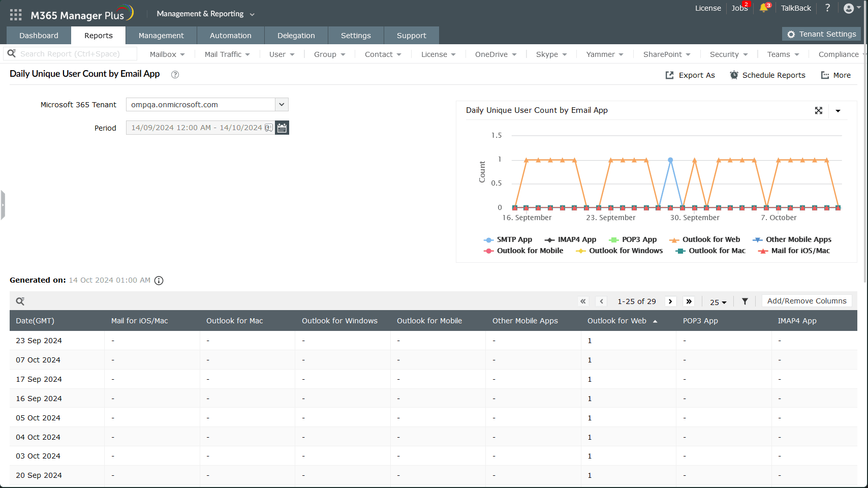
Task: Click the Tenant Settings button
Action: [x=822, y=34]
